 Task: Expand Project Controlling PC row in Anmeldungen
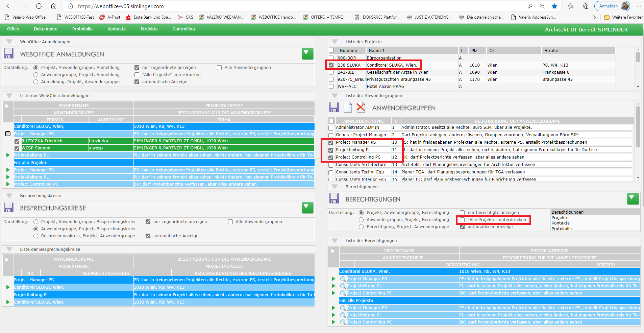(8, 184)
